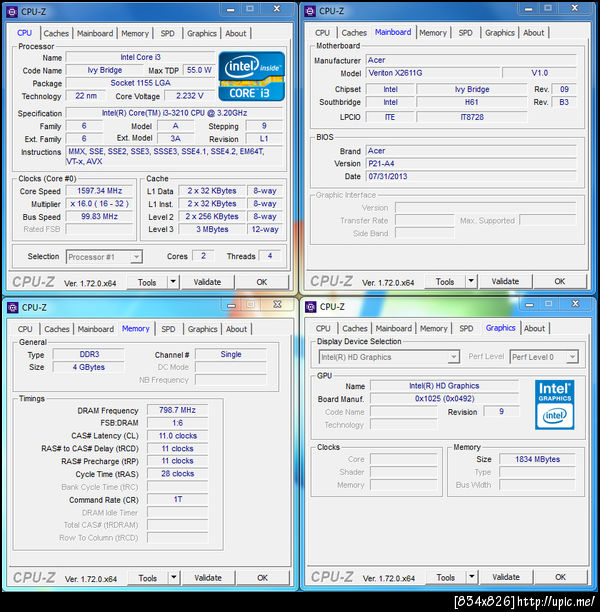Switch to SPD tab in CPU window
Image resolution: width=600 pixels, height=612 pixels.
[168, 34]
